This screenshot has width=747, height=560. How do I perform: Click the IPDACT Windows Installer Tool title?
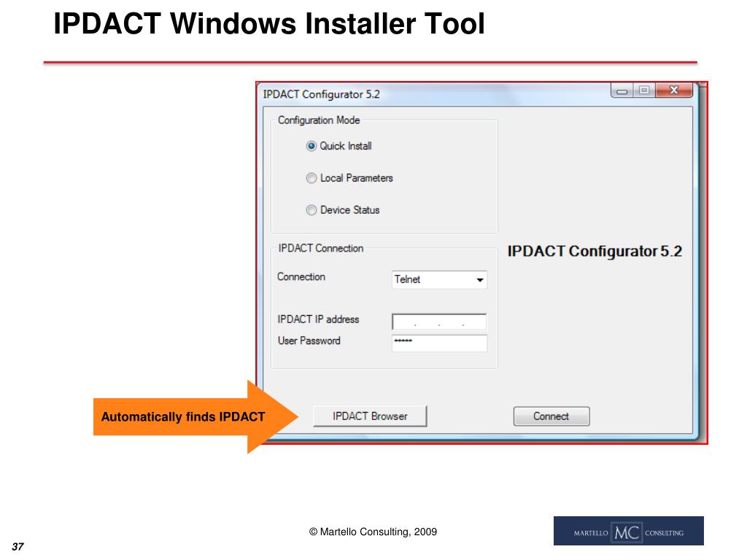click(x=269, y=23)
